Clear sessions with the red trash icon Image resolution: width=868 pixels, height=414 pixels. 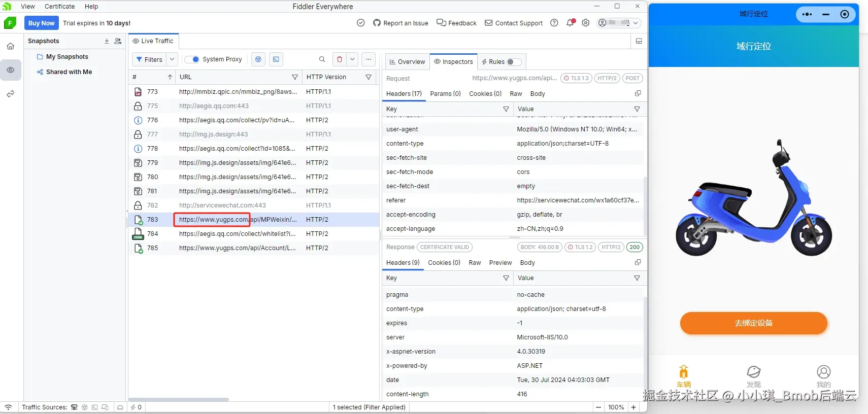(340, 59)
